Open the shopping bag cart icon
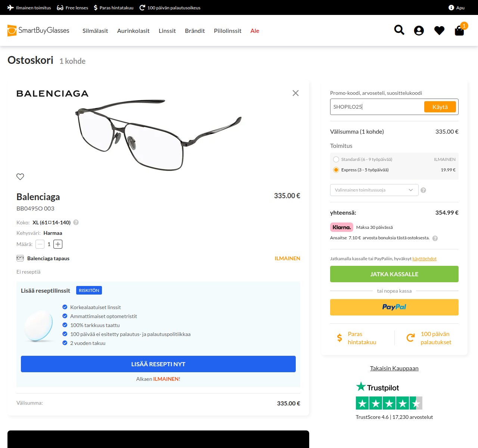 click(x=459, y=31)
